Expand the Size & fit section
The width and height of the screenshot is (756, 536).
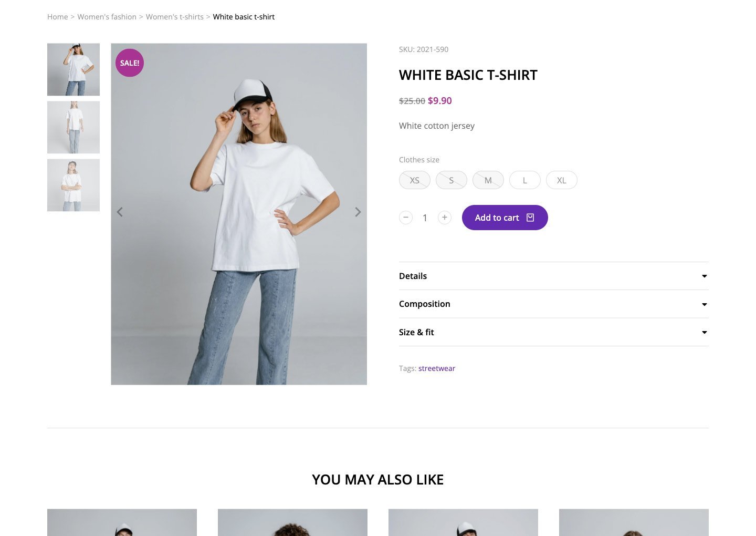click(553, 332)
